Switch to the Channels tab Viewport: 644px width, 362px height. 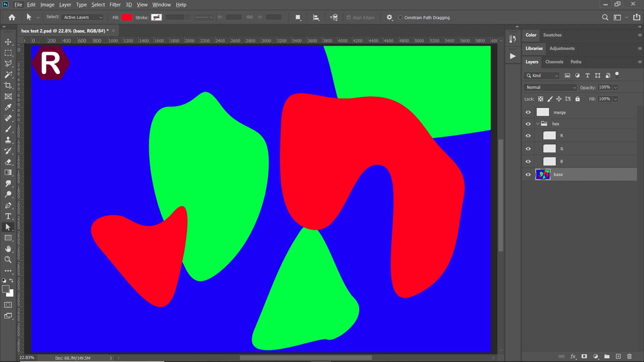click(554, 62)
